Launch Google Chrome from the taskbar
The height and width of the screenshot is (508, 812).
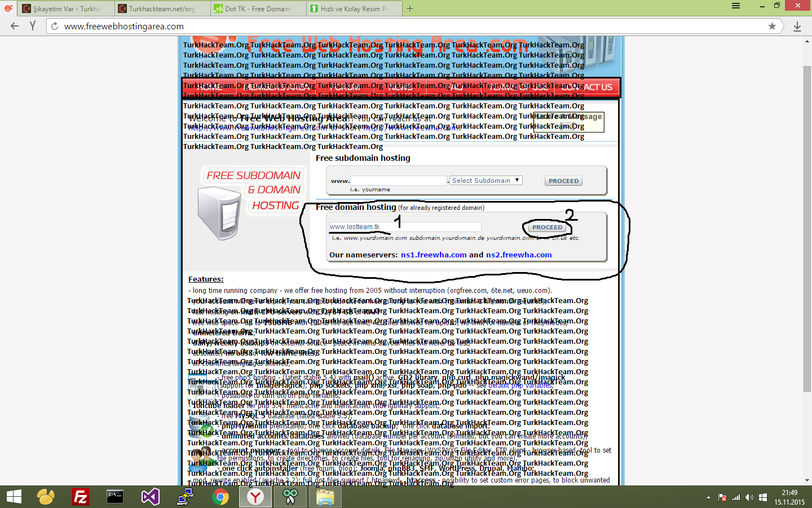click(x=220, y=497)
